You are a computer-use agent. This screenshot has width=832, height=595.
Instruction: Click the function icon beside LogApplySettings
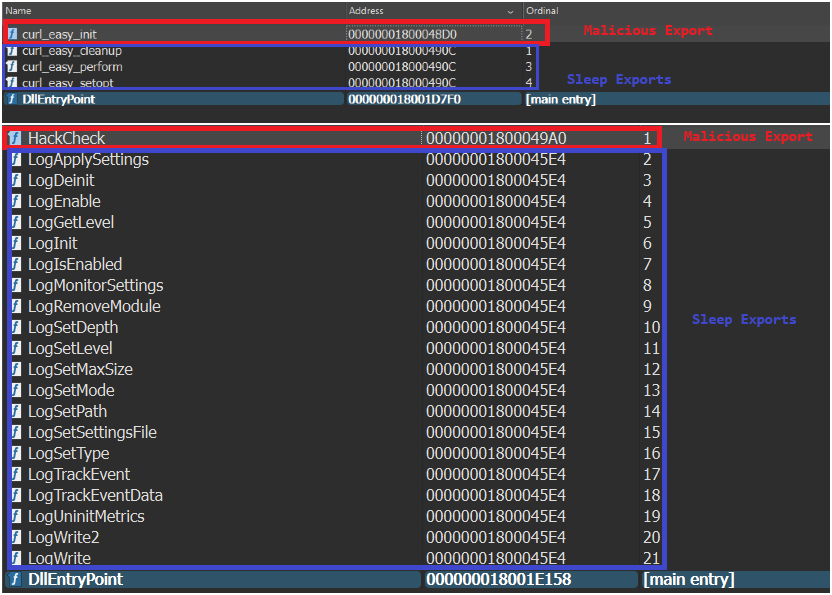[17, 160]
